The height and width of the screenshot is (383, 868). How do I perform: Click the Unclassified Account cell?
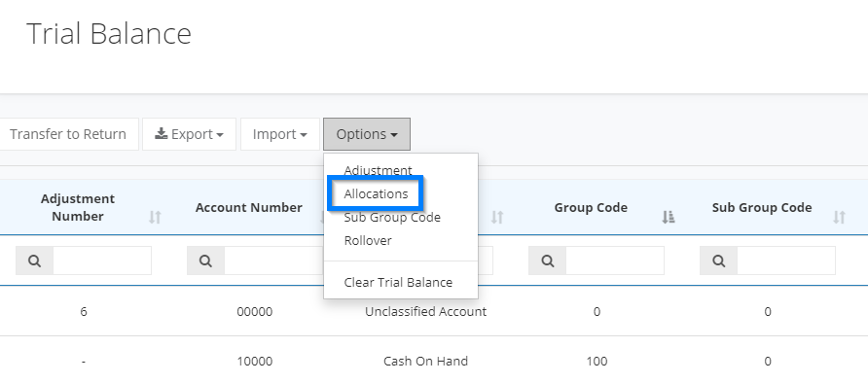tap(425, 311)
